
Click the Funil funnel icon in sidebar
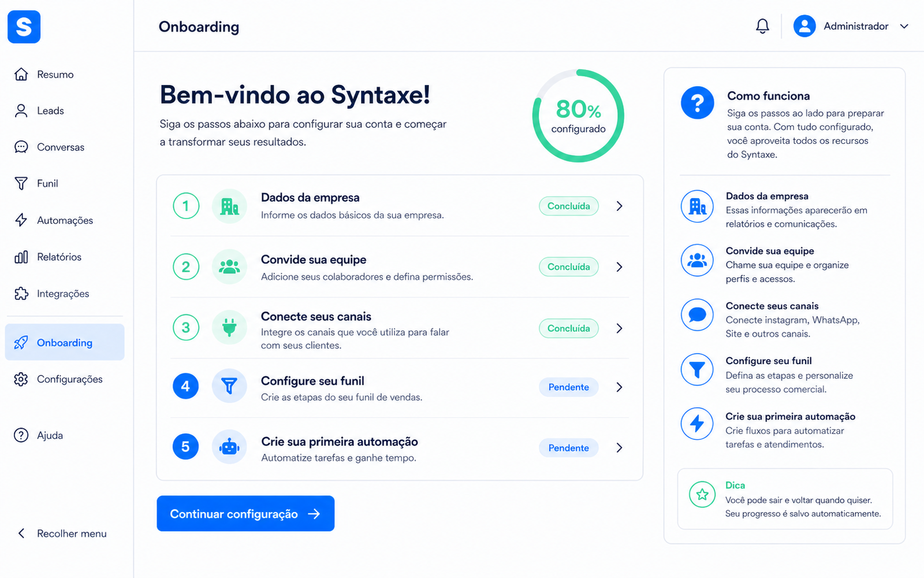[21, 183]
